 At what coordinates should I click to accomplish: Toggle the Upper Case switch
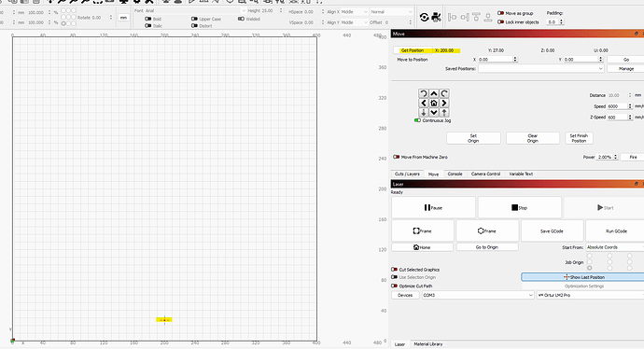point(195,19)
